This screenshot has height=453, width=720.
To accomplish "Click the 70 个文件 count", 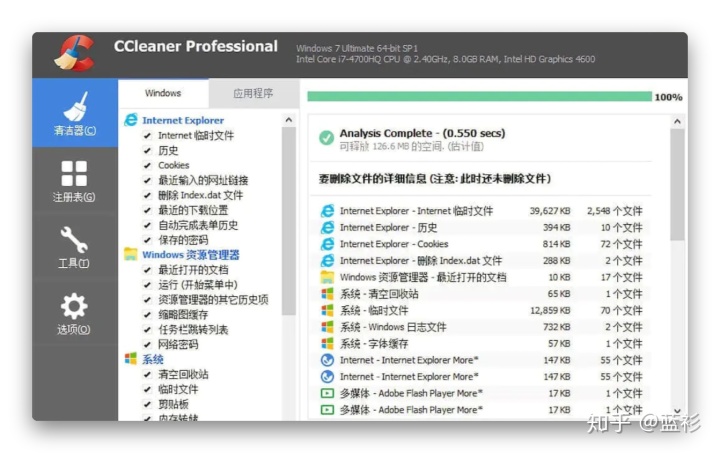I will pos(621,310).
